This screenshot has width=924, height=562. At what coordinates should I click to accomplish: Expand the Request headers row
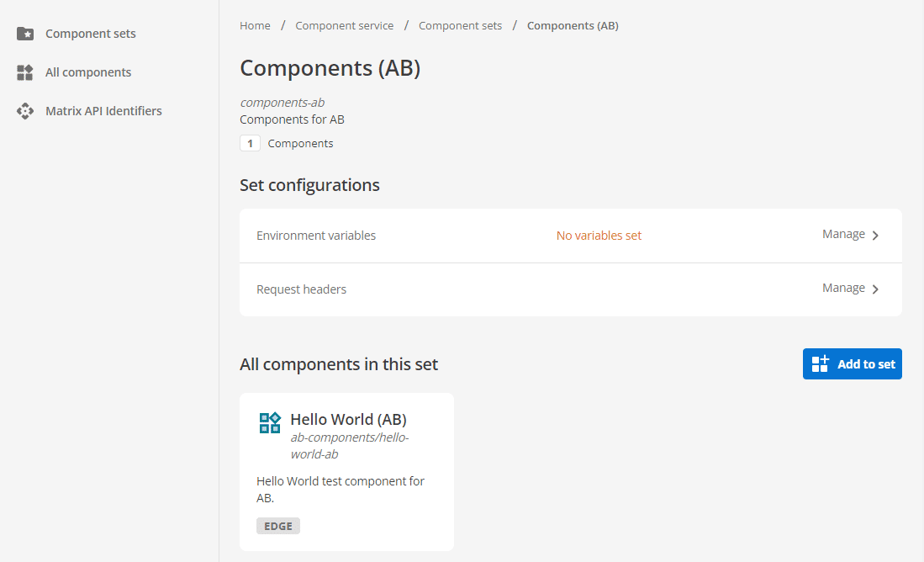tap(570, 288)
